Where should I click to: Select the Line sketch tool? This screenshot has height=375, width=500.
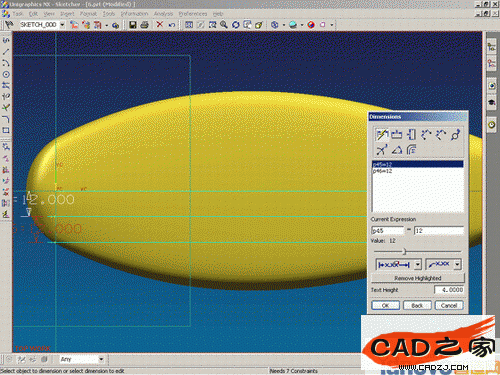click(x=6, y=52)
